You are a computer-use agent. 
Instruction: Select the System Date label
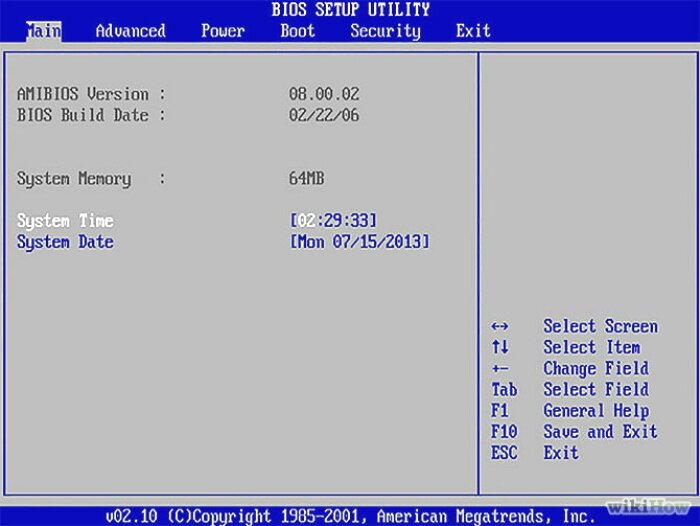[x=65, y=242]
